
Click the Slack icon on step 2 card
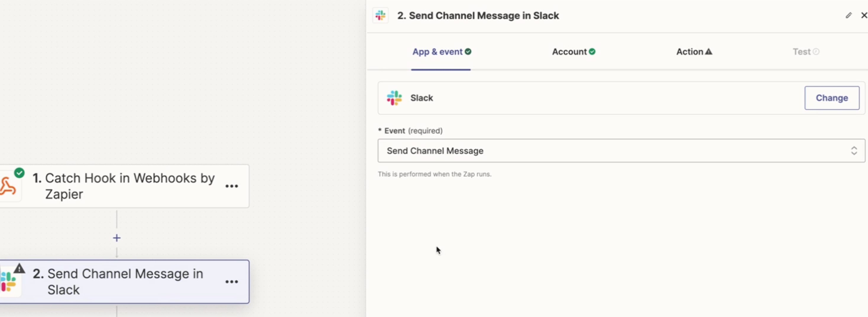coord(8,282)
